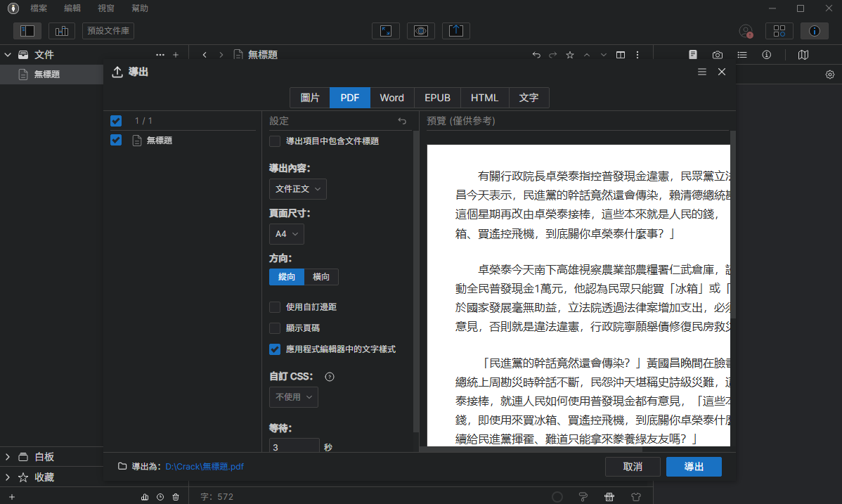Open the 不使用 custom CSS dropdown
The height and width of the screenshot is (504, 842).
pos(293,397)
